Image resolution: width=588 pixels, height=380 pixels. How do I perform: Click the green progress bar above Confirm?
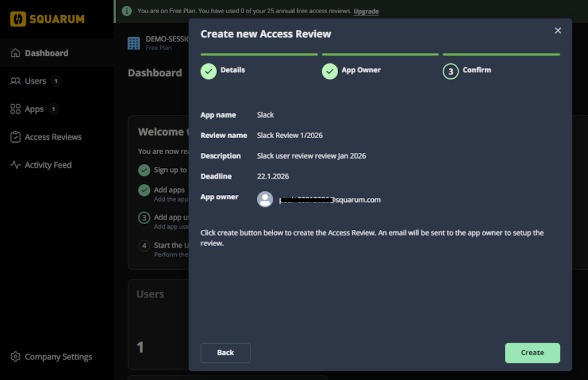(x=501, y=54)
